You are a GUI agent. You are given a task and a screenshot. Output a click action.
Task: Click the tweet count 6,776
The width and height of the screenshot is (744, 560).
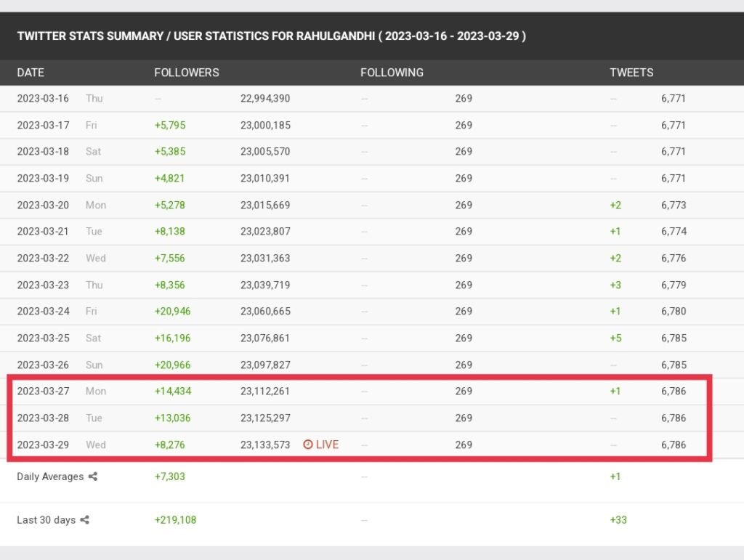pyautogui.click(x=674, y=259)
